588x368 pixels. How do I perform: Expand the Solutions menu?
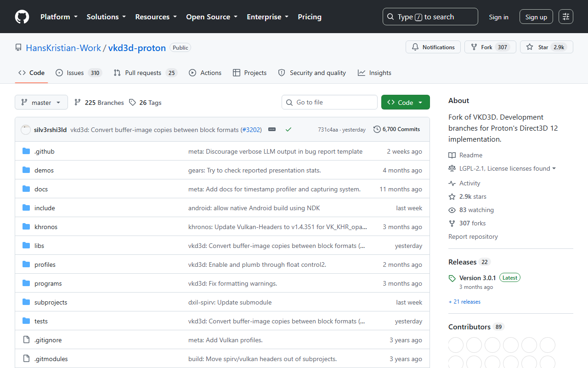tap(106, 17)
